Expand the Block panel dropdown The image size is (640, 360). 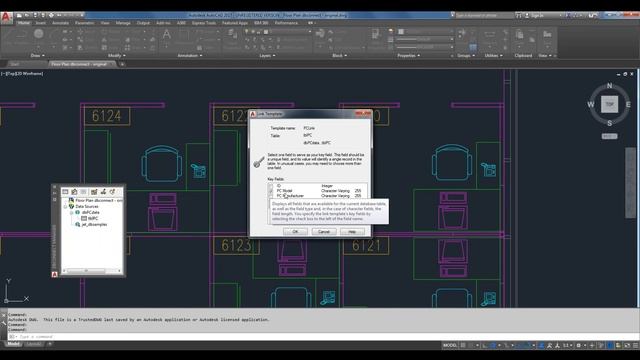click(340, 56)
